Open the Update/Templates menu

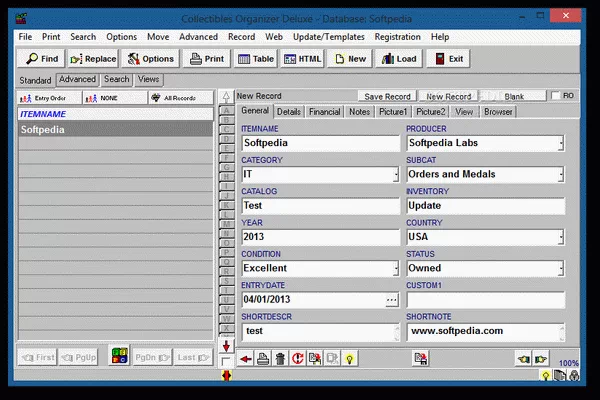point(328,37)
